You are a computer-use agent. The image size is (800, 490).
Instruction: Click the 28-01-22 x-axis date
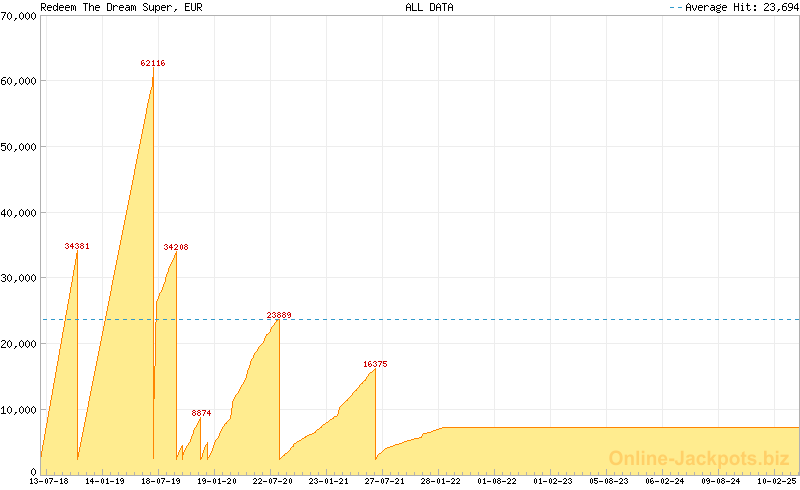pyautogui.click(x=441, y=481)
